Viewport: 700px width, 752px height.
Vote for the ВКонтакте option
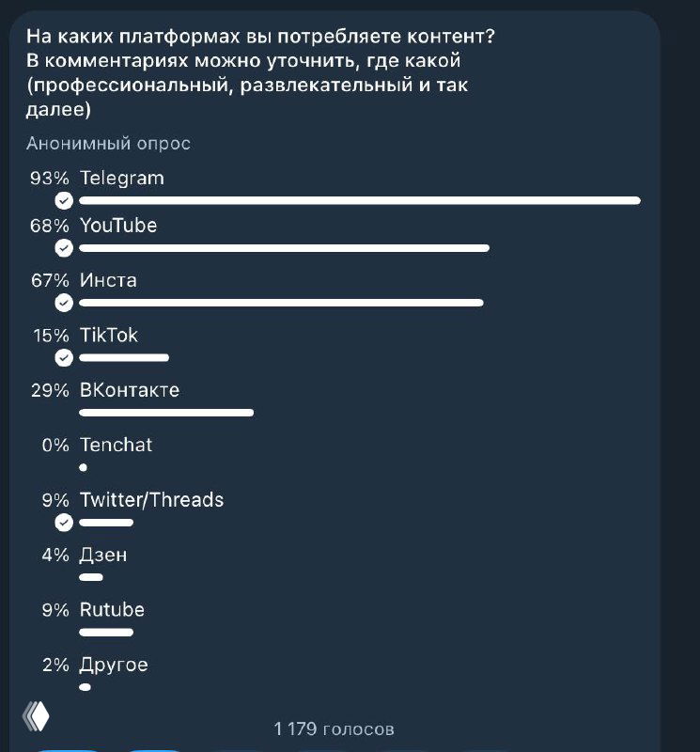pyautogui.click(x=132, y=389)
